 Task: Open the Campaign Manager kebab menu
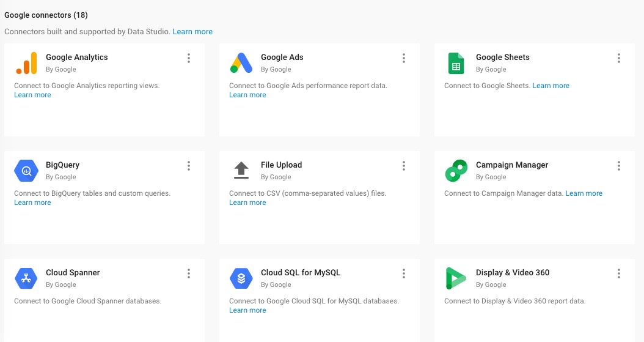[619, 166]
